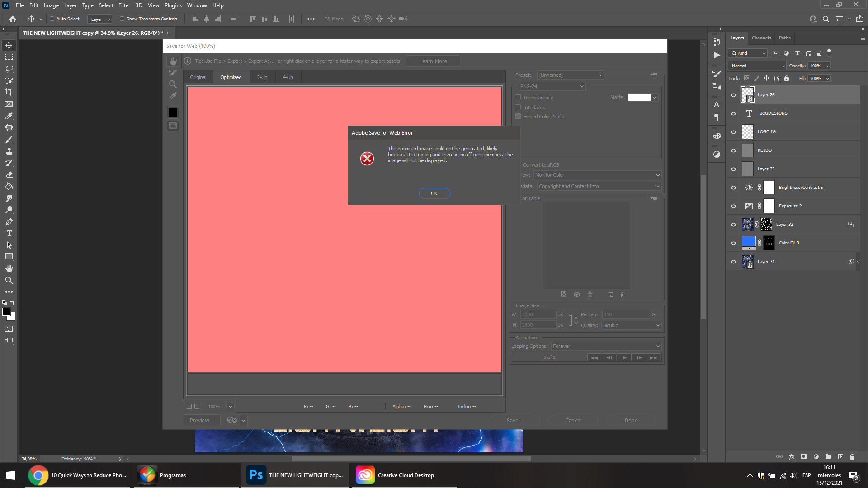
Task: Click the Channels tab
Action: point(762,38)
